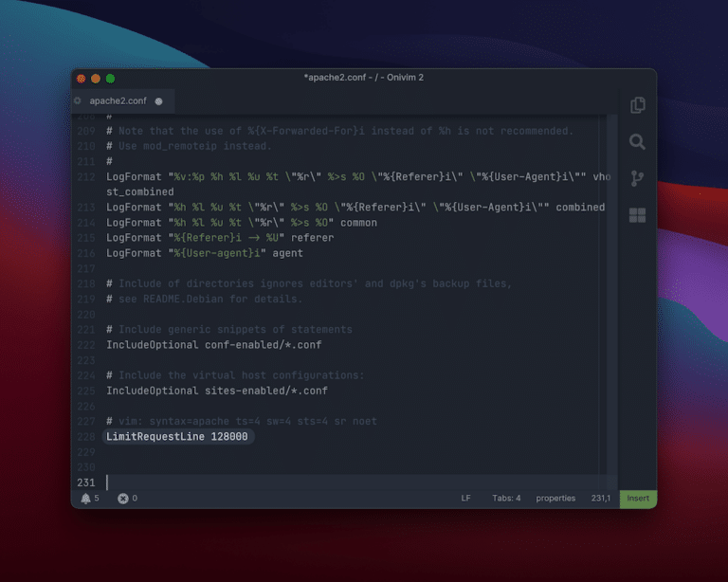This screenshot has height=582, width=728.
Task: Click the 231,1 cursor position indicator
Action: click(601, 498)
